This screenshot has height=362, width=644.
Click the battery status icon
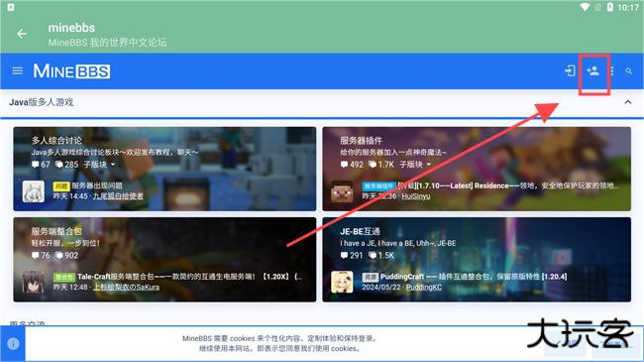[610, 7]
